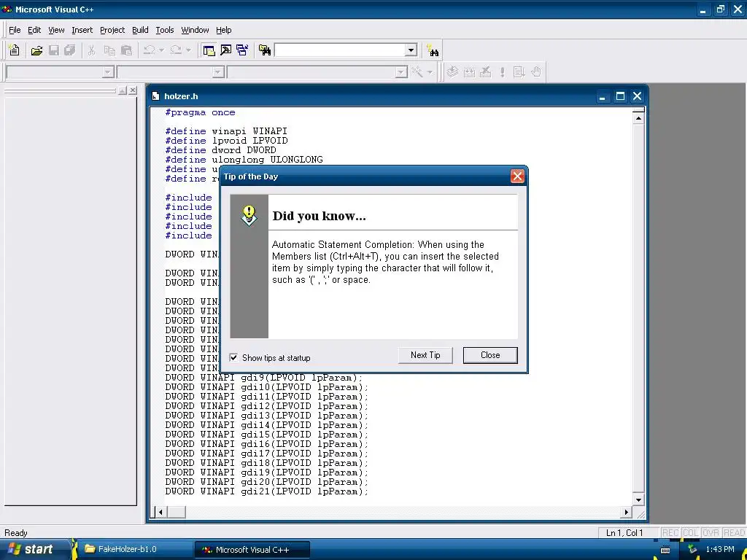Open the File menu
Screen dimensions: 747x560
click(15, 30)
